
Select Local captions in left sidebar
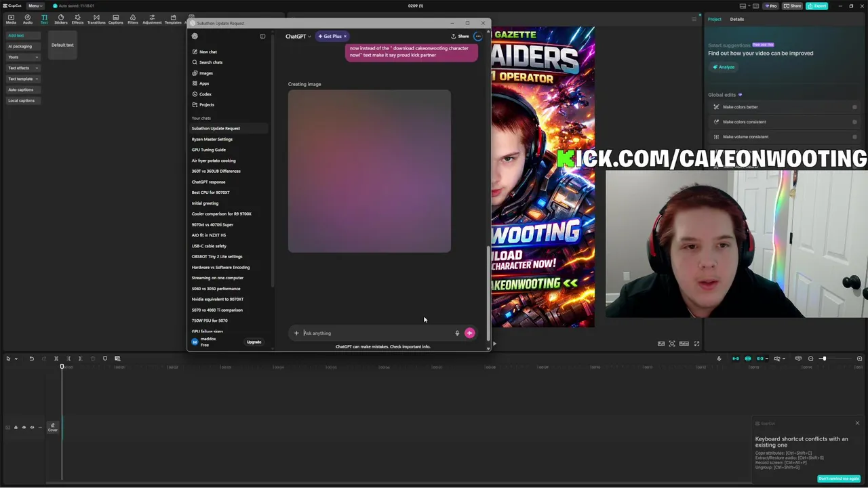[22, 100]
